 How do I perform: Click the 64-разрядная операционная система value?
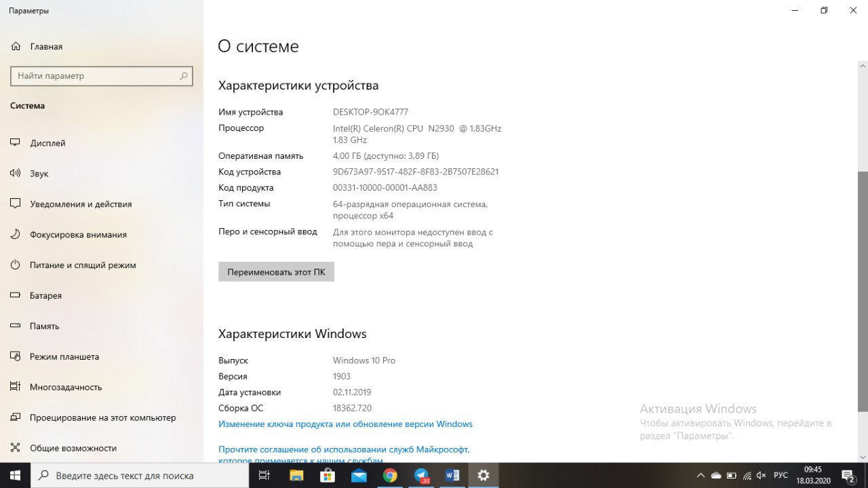[410, 210]
